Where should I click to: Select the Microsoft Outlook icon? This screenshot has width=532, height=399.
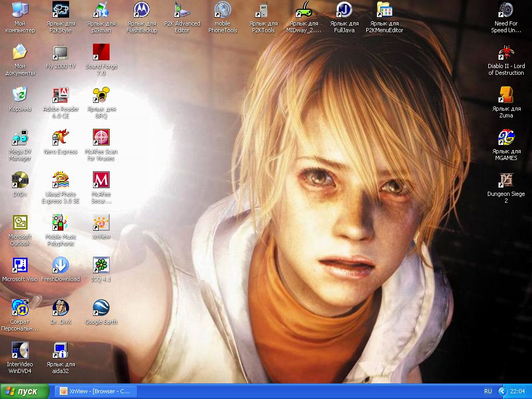tap(20, 222)
